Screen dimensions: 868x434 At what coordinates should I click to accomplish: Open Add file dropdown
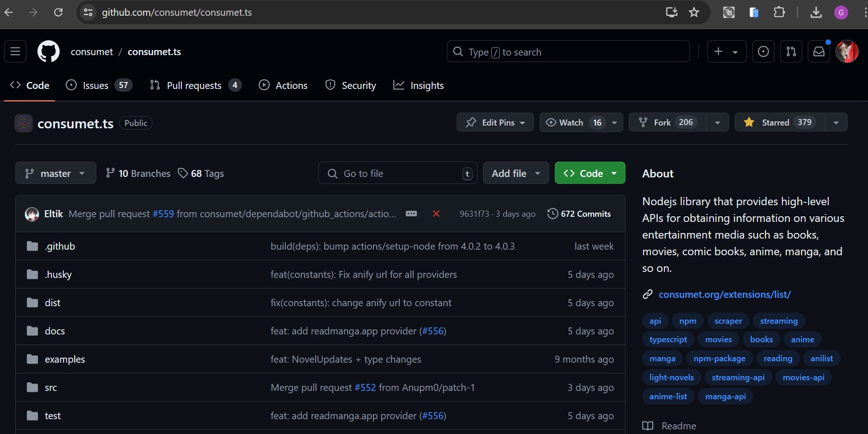click(516, 173)
